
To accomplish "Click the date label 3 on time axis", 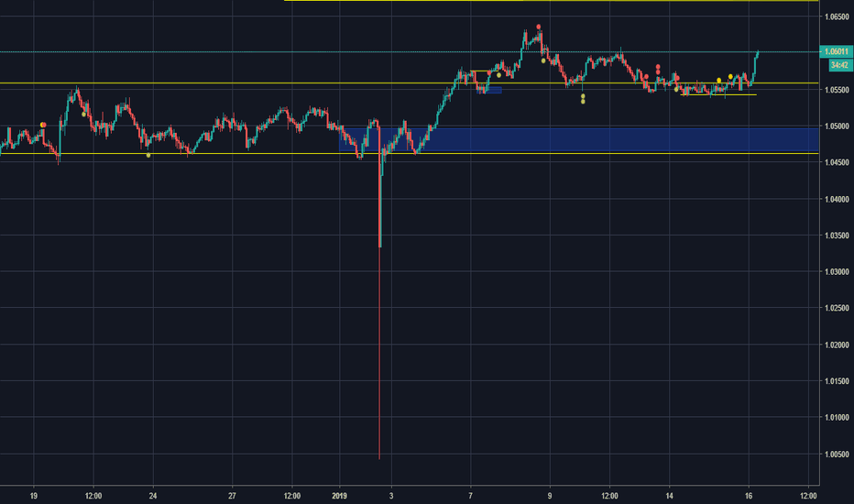I will pyautogui.click(x=391, y=496).
